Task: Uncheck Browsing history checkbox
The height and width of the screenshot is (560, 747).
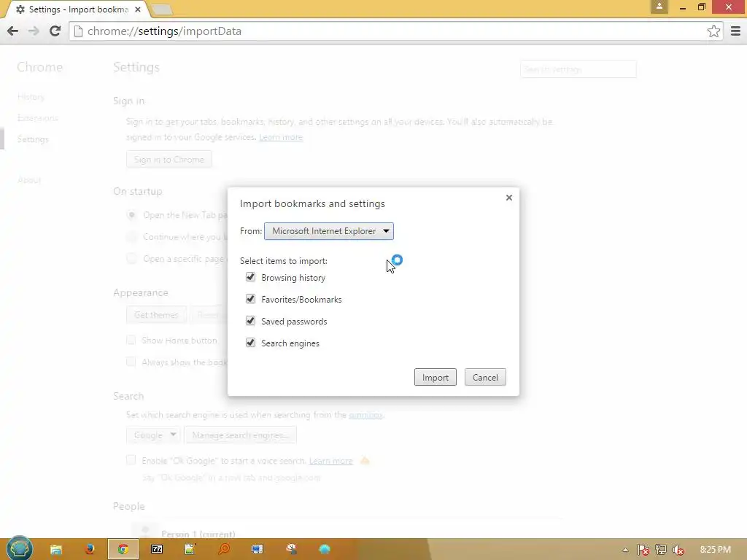Action: pos(251,277)
